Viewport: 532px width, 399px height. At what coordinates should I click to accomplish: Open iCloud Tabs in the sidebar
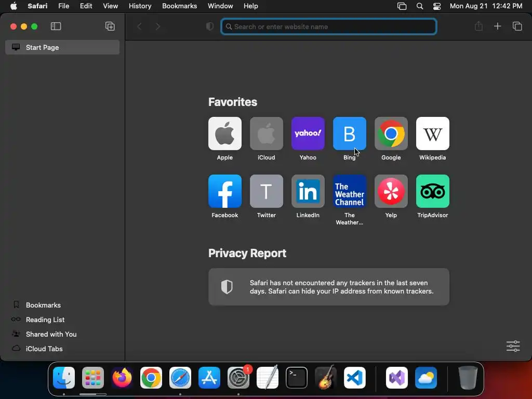[x=44, y=349]
